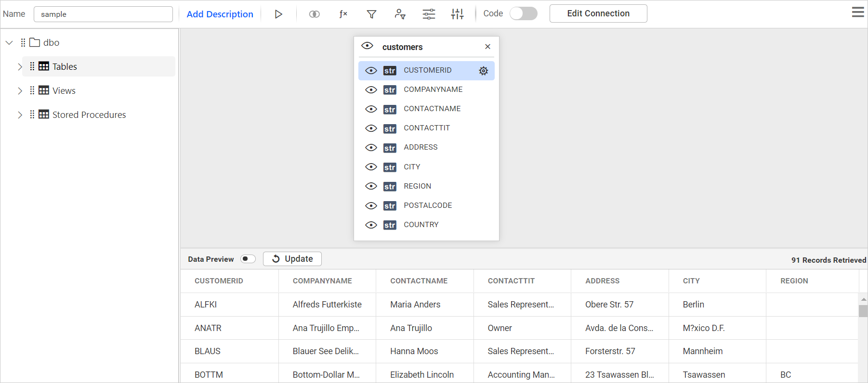Click the Edit Connection button

(598, 13)
